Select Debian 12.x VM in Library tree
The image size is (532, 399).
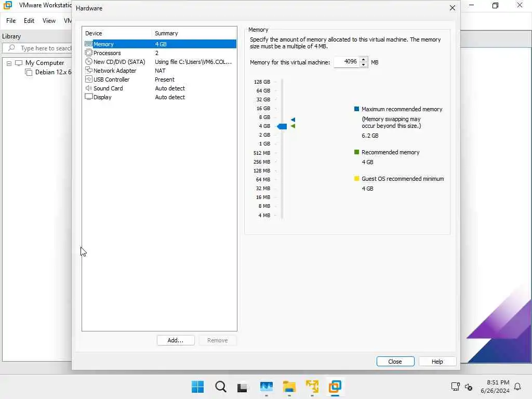pos(53,72)
